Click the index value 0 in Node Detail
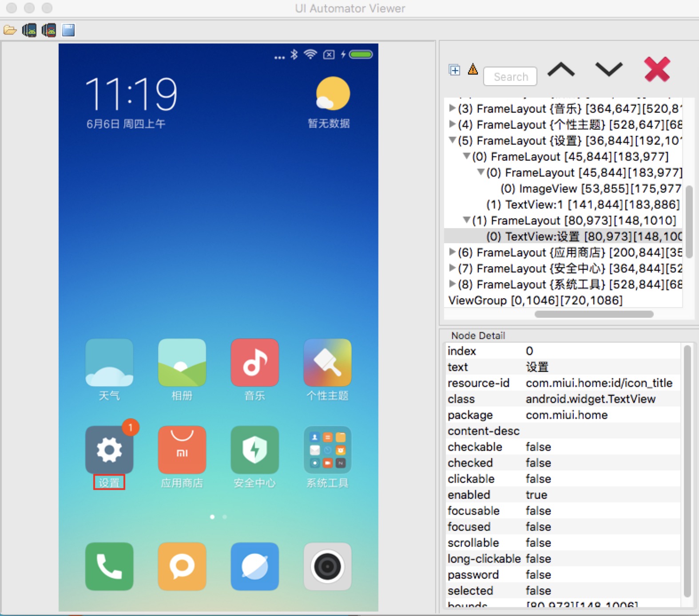 tap(529, 351)
